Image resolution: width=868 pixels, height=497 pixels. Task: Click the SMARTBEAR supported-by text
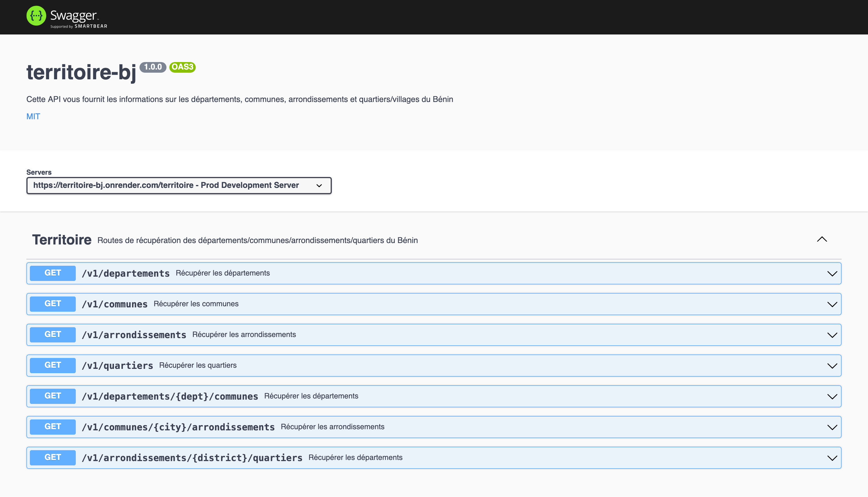pos(91,26)
